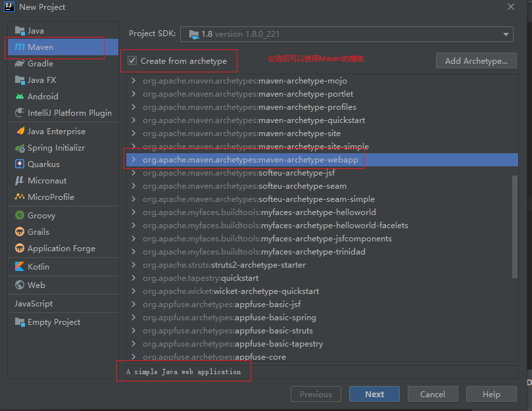Click the Cancel button

coord(433,394)
